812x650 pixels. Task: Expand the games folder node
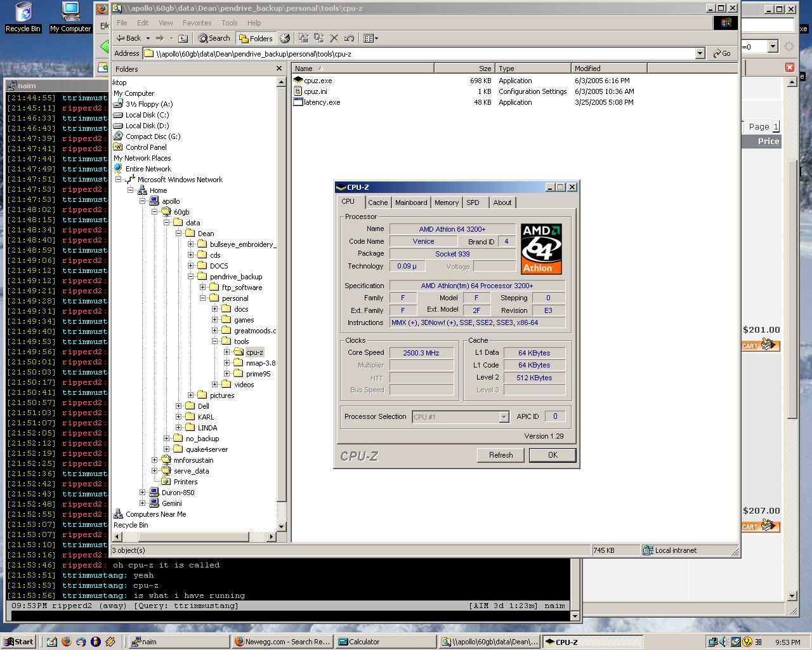click(x=214, y=320)
